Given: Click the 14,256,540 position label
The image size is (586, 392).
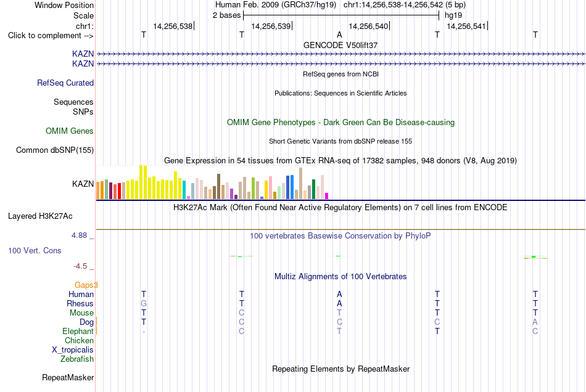Looking at the screenshot, I should tap(368, 26).
